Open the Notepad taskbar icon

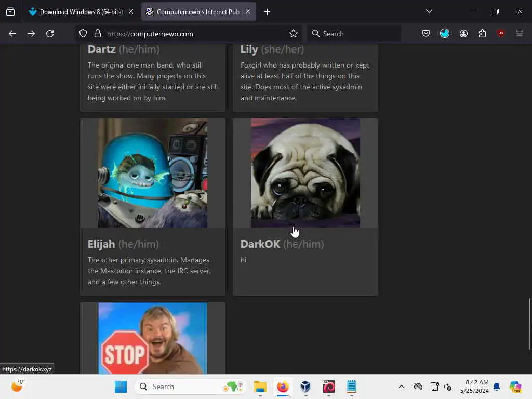coord(352,387)
